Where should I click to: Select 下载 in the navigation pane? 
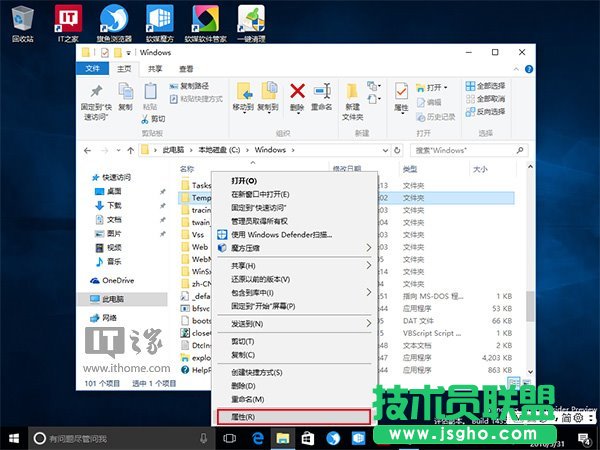(x=108, y=205)
